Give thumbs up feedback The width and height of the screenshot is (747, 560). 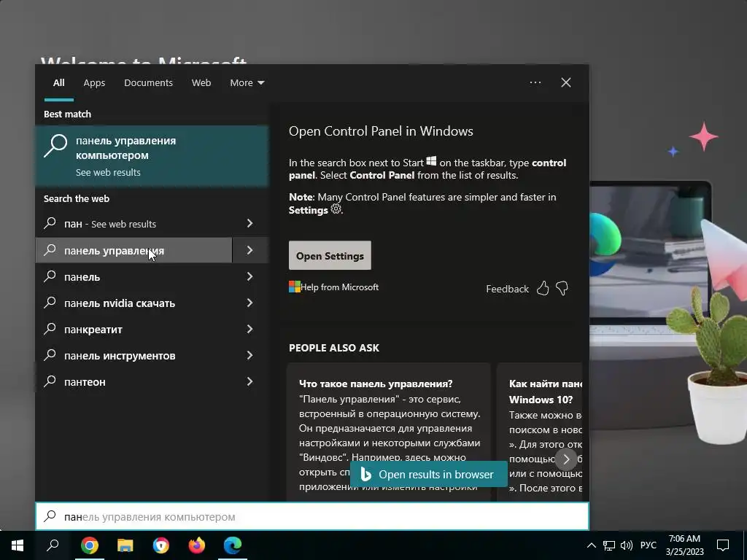543,289
